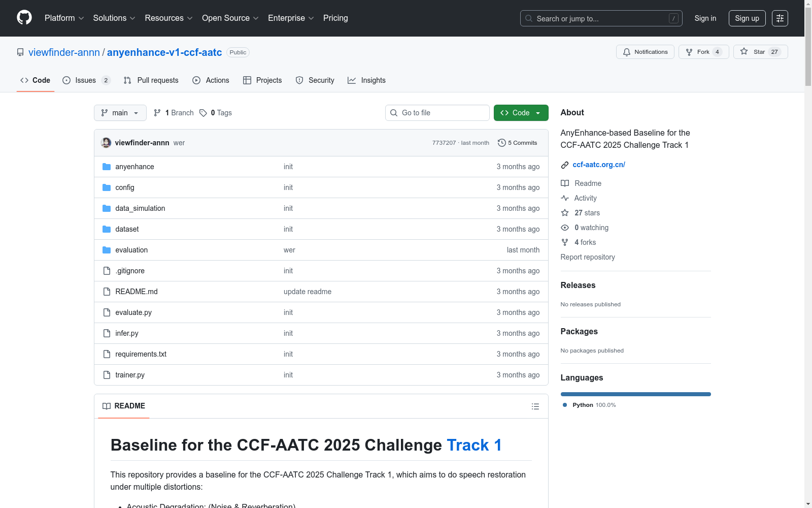The width and height of the screenshot is (812, 508).
Task: Open the accessibility settings icon button
Action: point(780,18)
